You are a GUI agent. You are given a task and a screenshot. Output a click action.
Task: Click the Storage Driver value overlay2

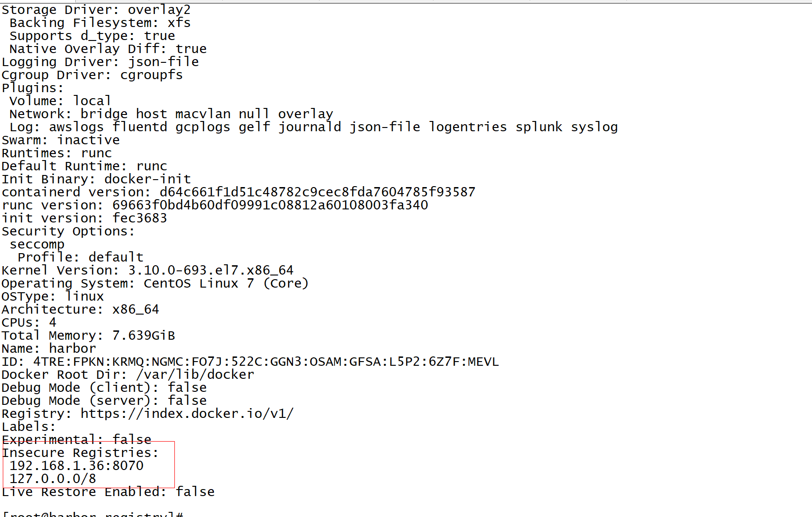159,10
